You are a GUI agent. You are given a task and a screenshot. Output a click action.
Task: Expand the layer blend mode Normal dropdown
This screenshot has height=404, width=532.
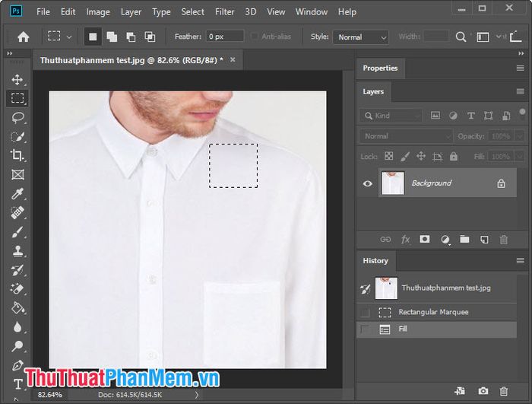point(406,136)
